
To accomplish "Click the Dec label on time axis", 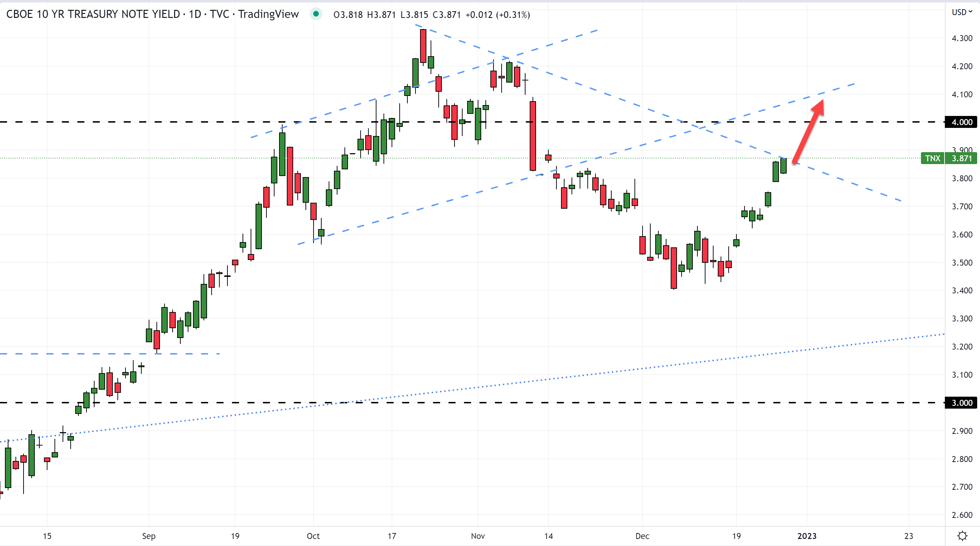I will (642, 536).
